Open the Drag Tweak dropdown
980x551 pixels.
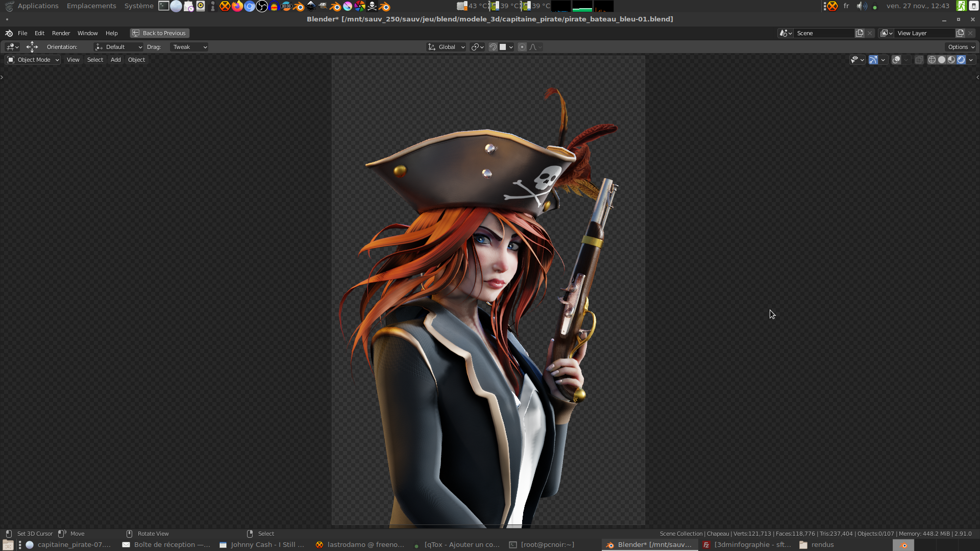tap(189, 47)
